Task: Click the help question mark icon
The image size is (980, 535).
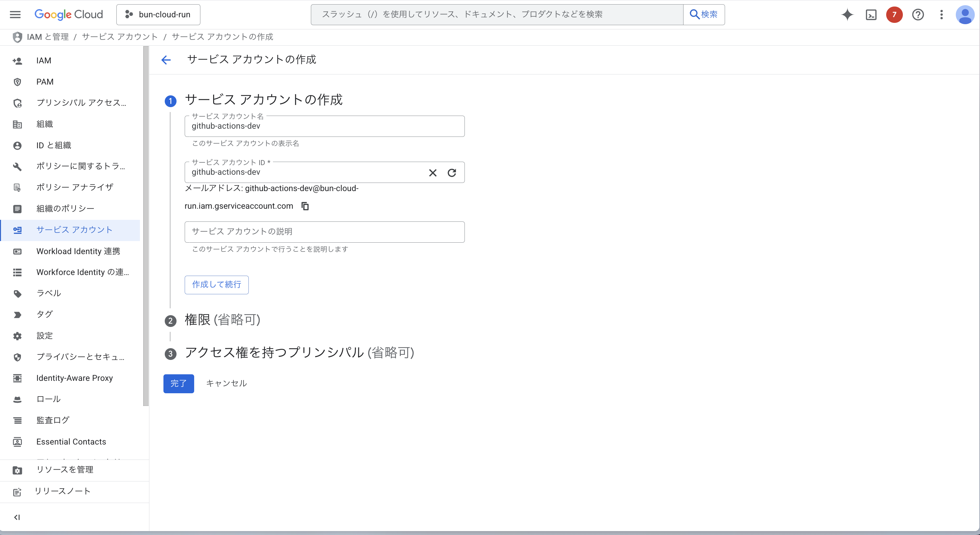Action: click(x=918, y=14)
